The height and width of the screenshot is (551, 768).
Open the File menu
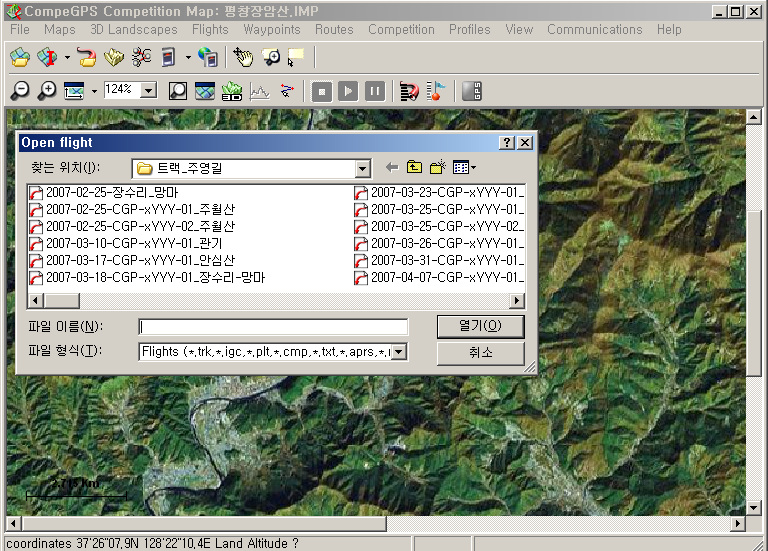tap(20, 29)
